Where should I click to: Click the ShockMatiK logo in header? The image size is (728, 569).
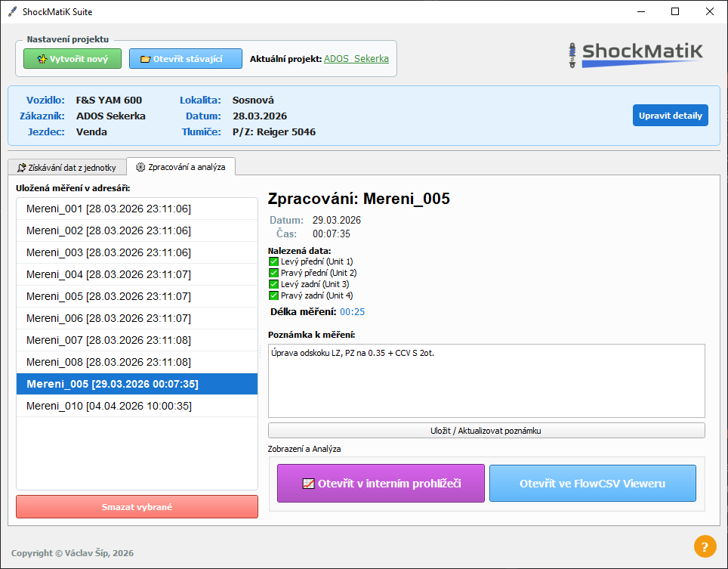coord(637,54)
